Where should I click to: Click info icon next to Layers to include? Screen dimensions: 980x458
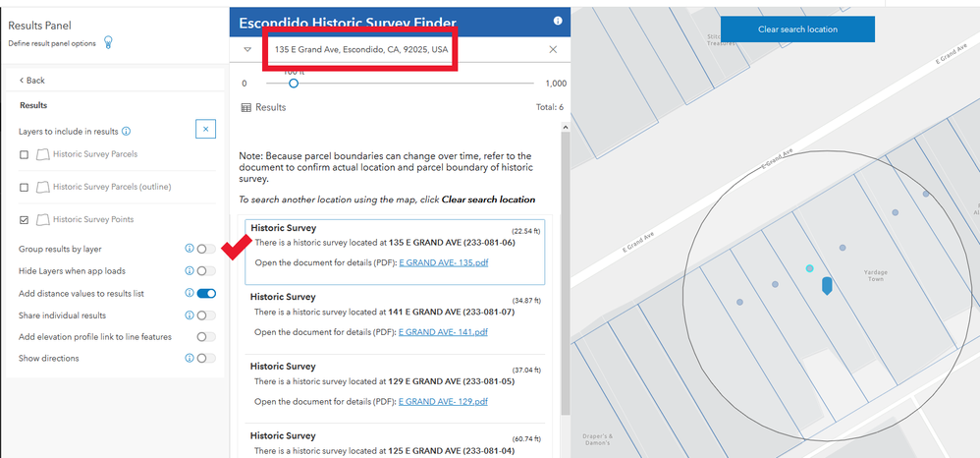(x=126, y=132)
